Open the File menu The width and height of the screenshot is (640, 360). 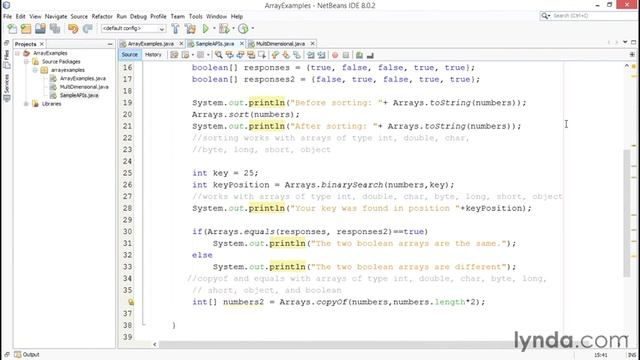(x=7, y=16)
